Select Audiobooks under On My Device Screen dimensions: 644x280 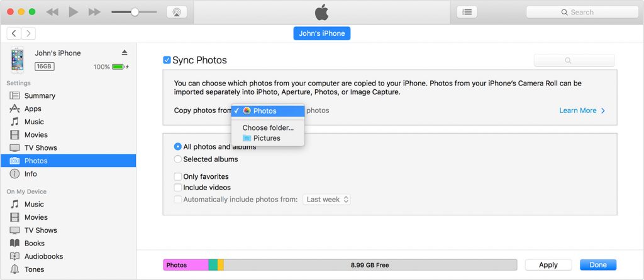[43, 256]
